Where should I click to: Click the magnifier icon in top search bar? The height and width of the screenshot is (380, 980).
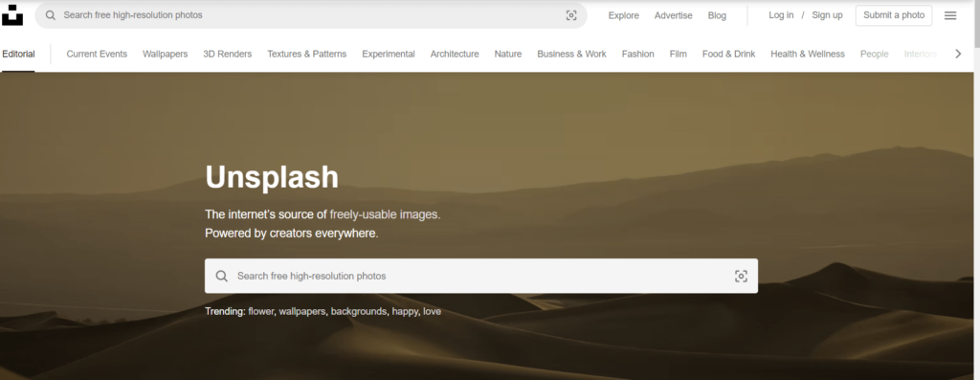coord(51,15)
